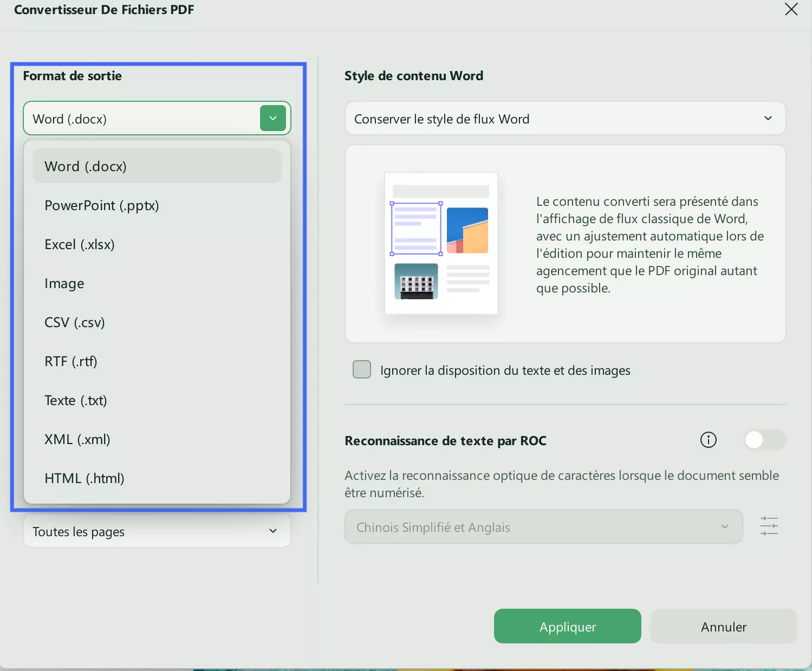Expand the Toutes les pages selector

(157, 531)
